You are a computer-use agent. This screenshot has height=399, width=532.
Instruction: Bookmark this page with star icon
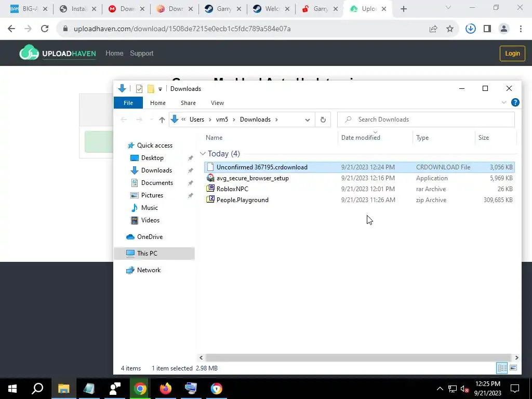click(x=450, y=29)
